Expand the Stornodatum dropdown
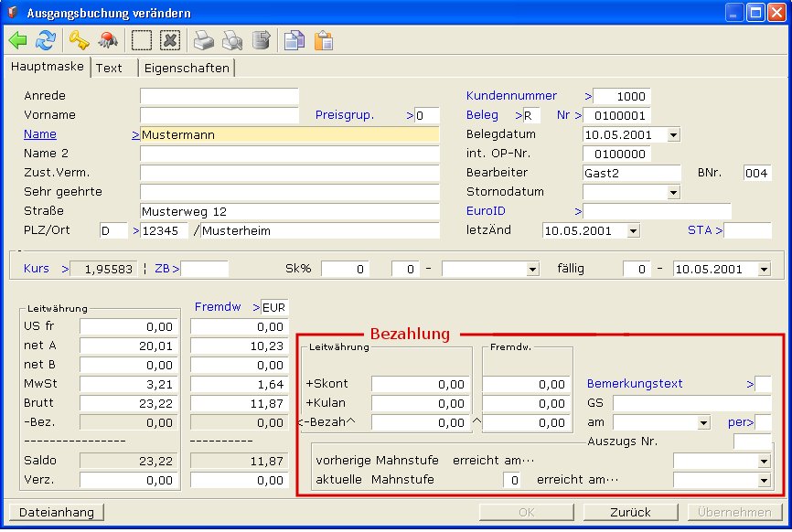The width and height of the screenshot is (792, 532). point(673,193)
